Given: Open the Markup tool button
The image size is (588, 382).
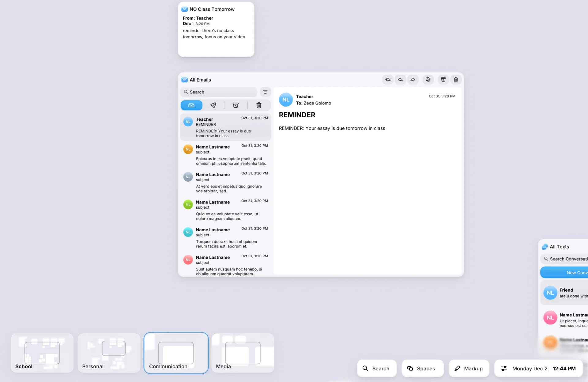Looking at the screenshot, I should click(469, 369).
